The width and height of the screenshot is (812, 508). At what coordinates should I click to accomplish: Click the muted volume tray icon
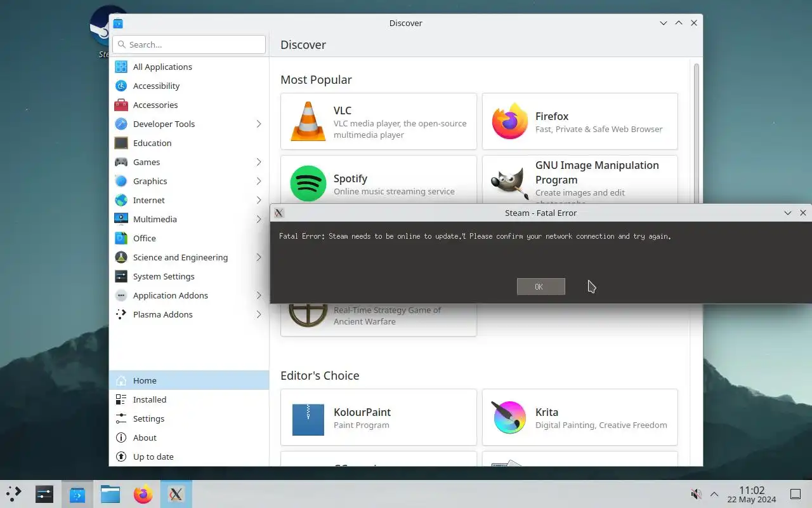click(x=696, y=494)
